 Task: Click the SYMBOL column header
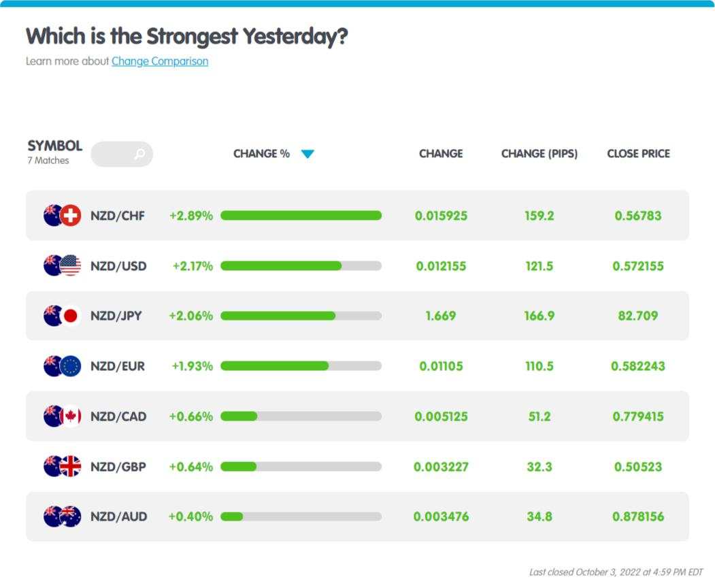pyautogui.click(x=54, y=146)
